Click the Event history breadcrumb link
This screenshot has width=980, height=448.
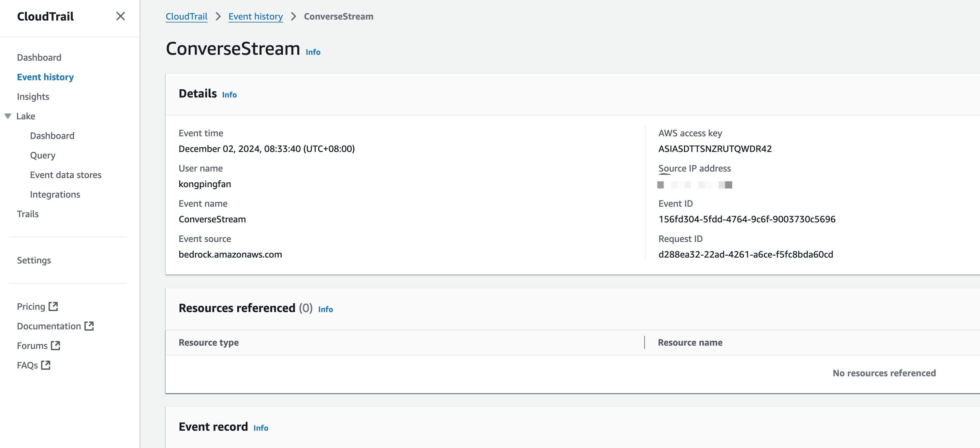(x=255, y=16)
